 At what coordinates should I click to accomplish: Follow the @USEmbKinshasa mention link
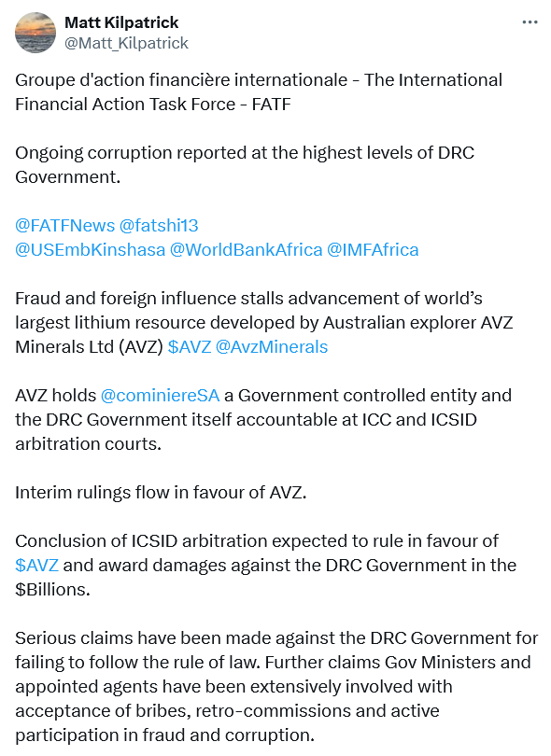[91, 250]
